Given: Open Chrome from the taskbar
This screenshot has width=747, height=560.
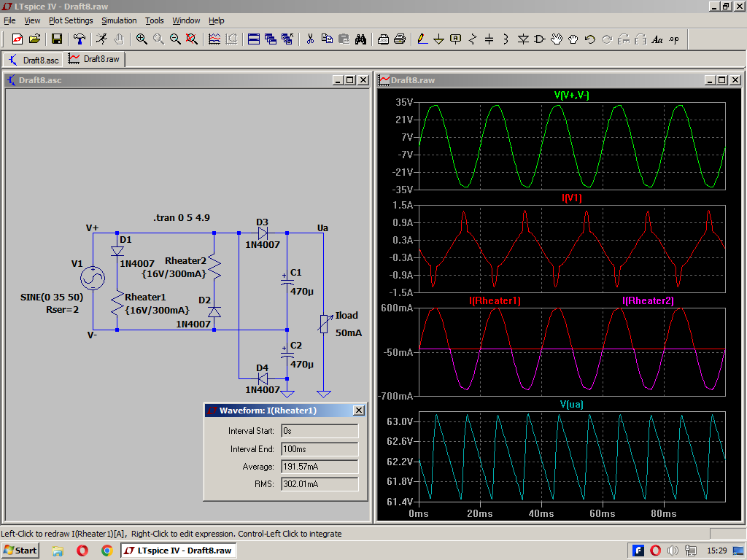Looking at the screenshot, I should pyautogui.click(x=107, y=551).
